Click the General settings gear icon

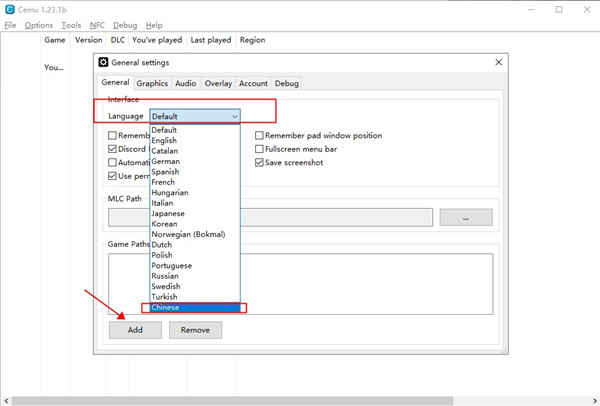103,62
